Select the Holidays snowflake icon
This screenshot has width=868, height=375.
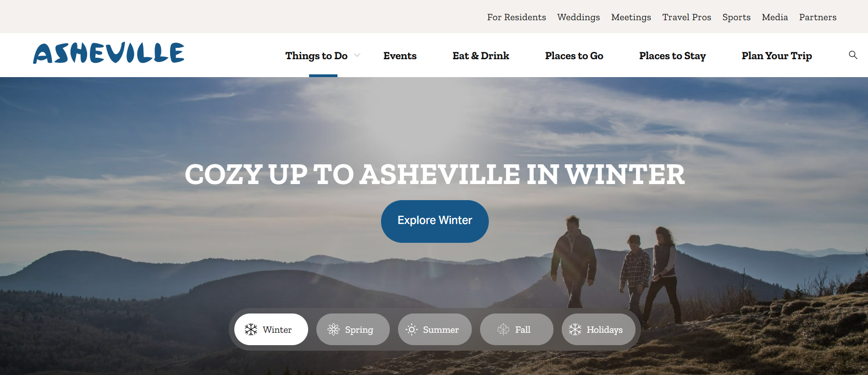(x=575, y=330)
